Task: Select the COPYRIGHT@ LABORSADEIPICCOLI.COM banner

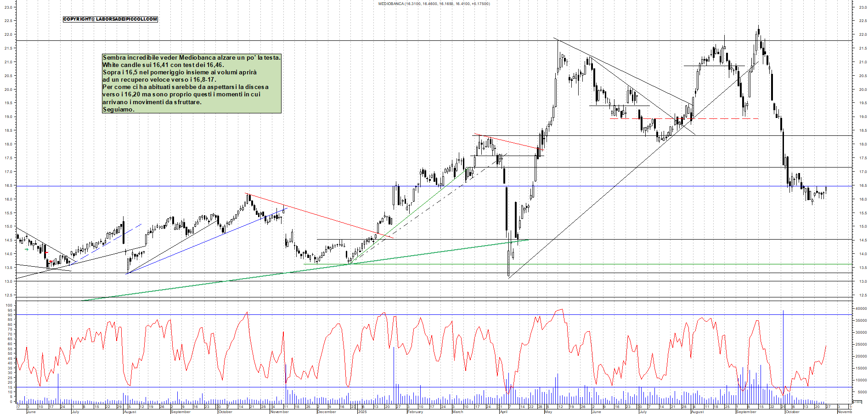Action: (x=110, y=19)
